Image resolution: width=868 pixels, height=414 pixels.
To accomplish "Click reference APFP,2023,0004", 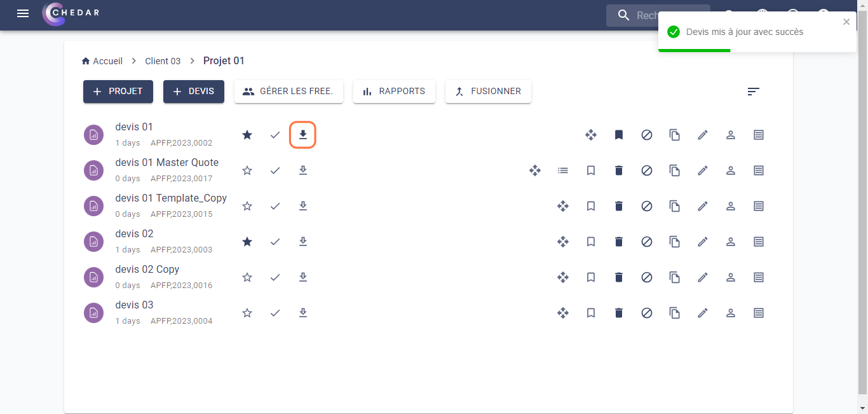I will click(182, 321).
